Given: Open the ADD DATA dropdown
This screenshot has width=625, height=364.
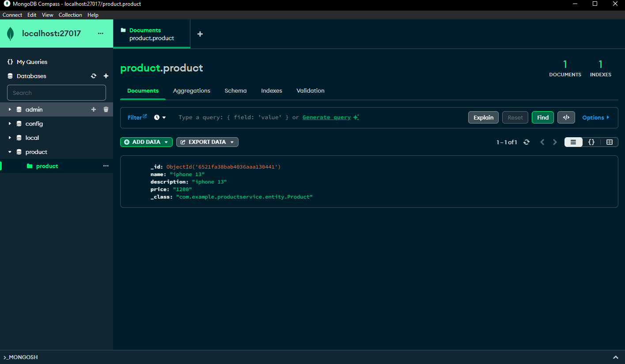Looking at the screenshot, I should tap(146, 142).
